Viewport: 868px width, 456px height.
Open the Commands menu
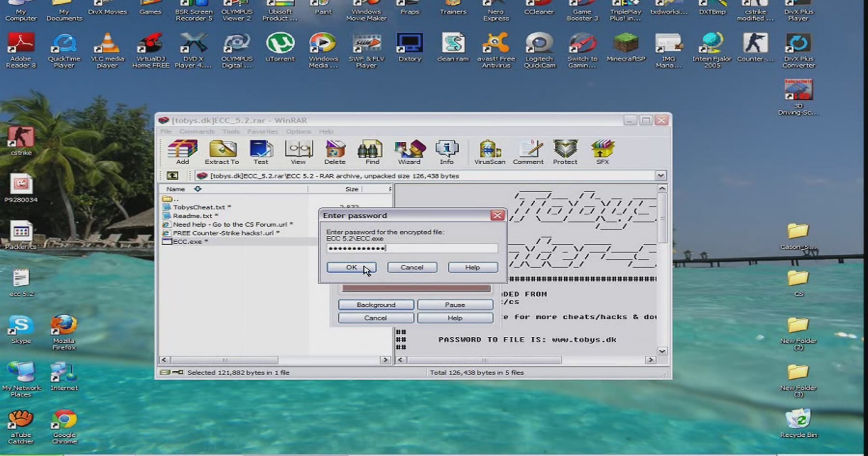point(197,131)
